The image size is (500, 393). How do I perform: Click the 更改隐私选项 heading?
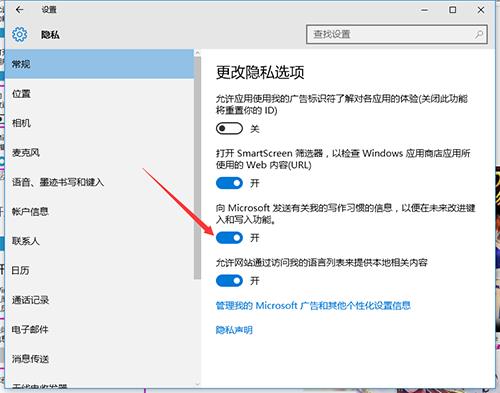click(x=260, y=72)
